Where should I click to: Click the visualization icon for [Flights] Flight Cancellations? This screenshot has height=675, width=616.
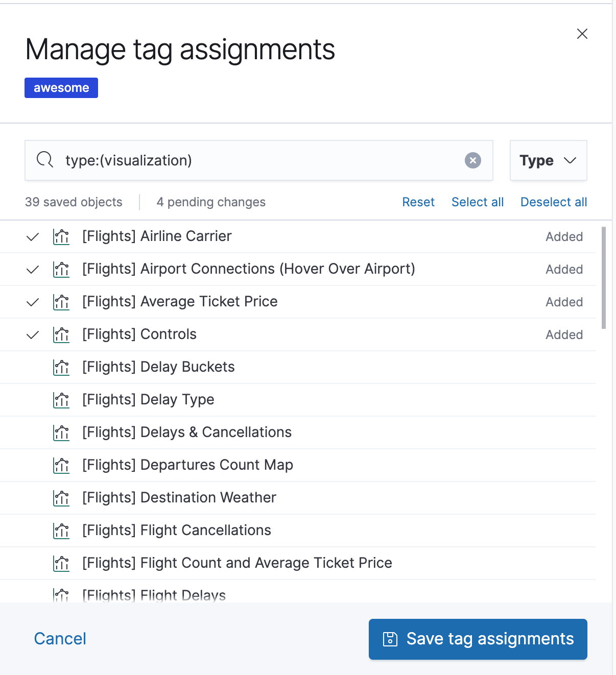coord(61,531)
